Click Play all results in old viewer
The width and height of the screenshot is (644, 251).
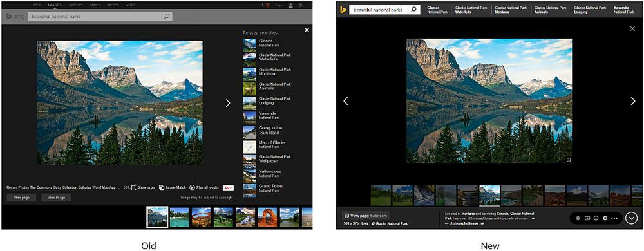204,187
